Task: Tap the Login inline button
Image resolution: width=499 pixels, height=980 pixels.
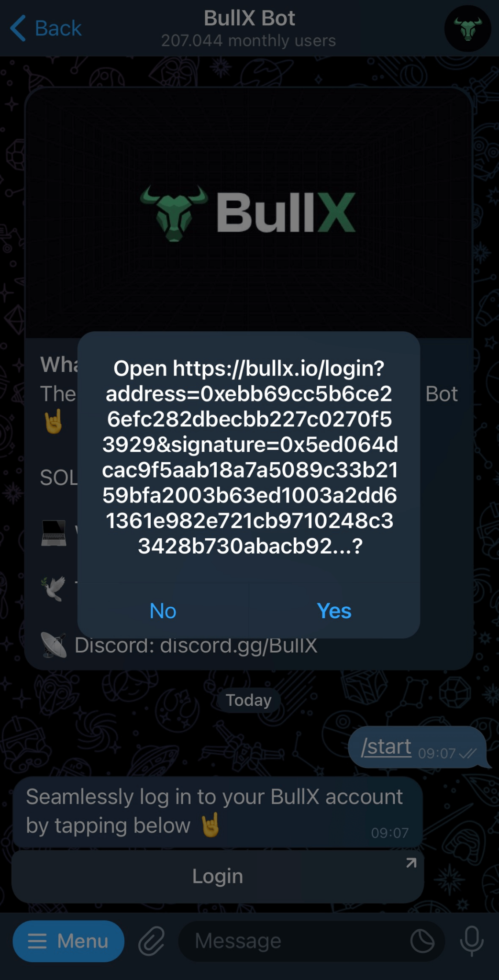Action: [218, 876]
